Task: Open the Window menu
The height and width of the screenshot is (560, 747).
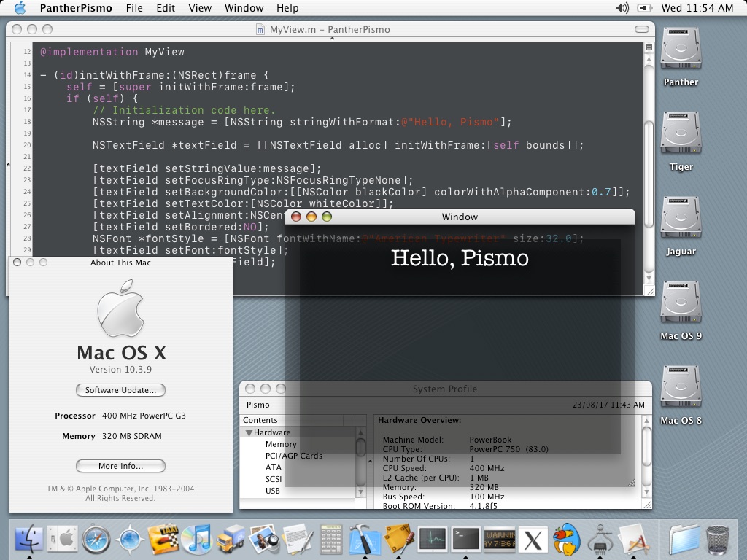Action: (x=244, y=8)
